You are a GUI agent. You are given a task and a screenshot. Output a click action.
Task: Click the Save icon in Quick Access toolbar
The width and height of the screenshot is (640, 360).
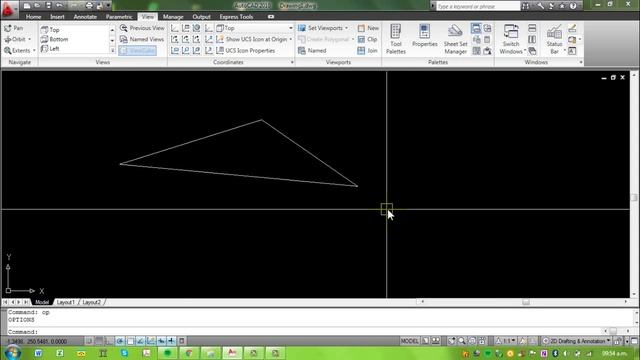coord(48,6)
